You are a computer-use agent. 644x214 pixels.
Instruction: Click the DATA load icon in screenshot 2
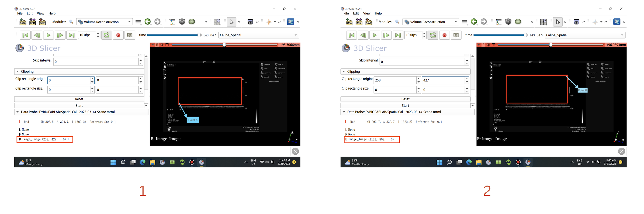click(349, 22)
